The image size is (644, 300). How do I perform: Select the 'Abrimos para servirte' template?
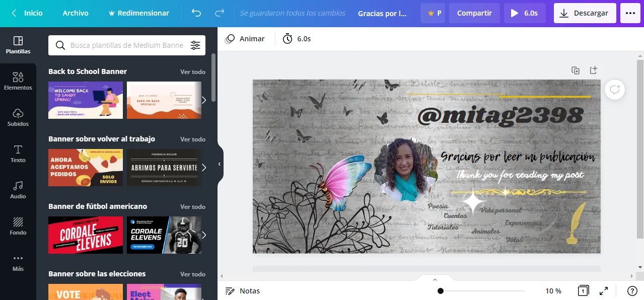pyautogui.click(x=164, y=168)
